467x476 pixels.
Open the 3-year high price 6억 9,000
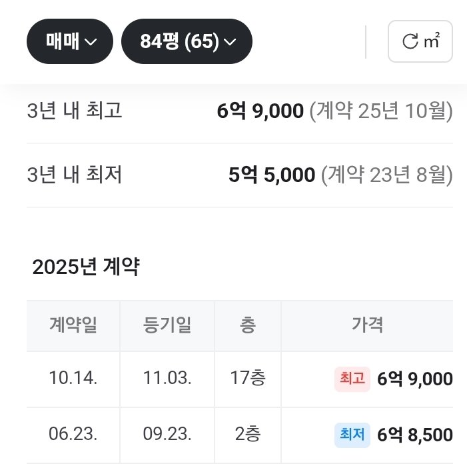(x=260, y=111)
